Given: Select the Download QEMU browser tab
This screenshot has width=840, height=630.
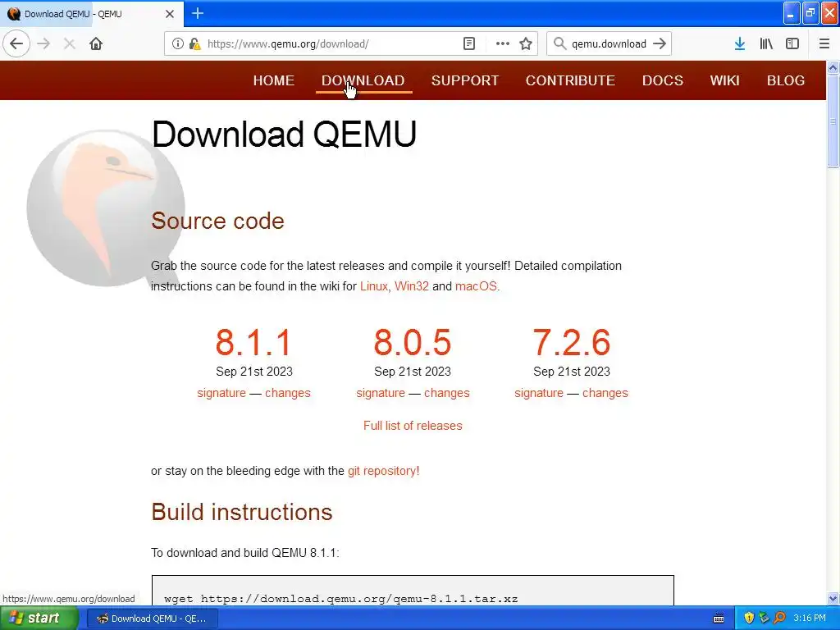Looking at the screenshot, I should 91,14.
